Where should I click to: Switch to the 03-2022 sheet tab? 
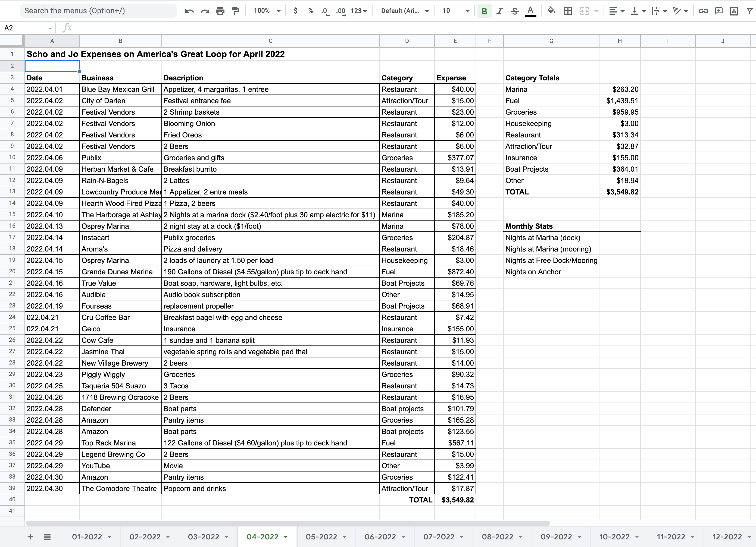click(x=204, y=537)
